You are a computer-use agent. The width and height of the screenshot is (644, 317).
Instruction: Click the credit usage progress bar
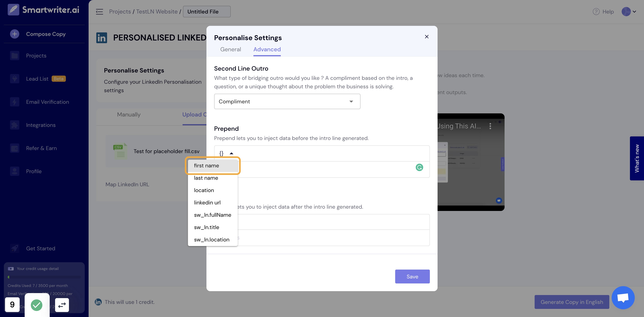pyautogui.click(x=44, y=277)
